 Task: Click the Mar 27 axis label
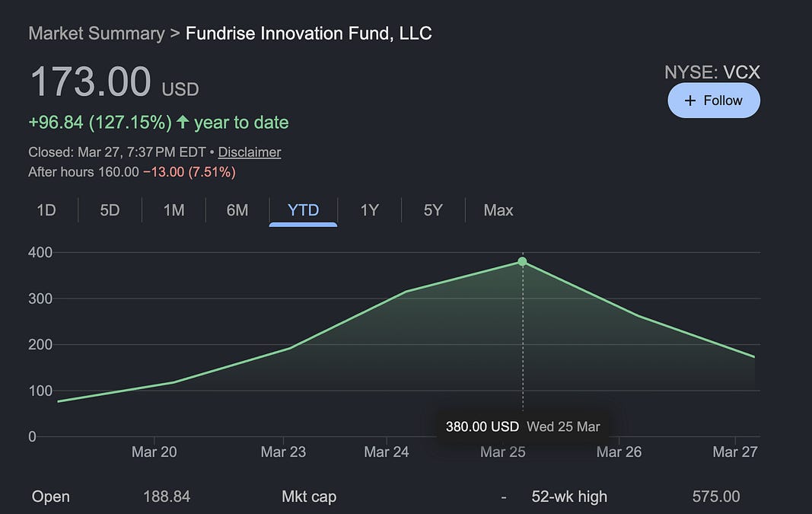(735, 452)
